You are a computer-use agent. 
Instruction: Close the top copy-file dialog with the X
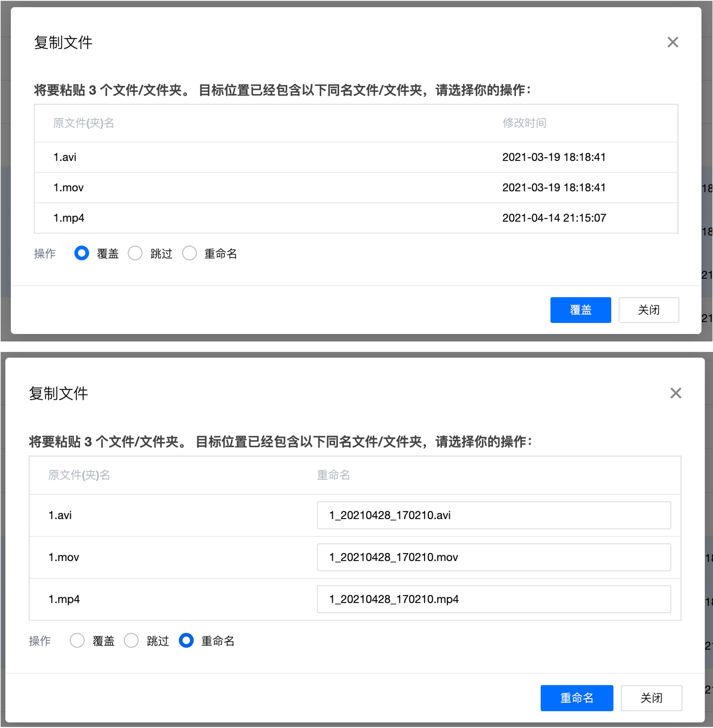click(673, 42)
